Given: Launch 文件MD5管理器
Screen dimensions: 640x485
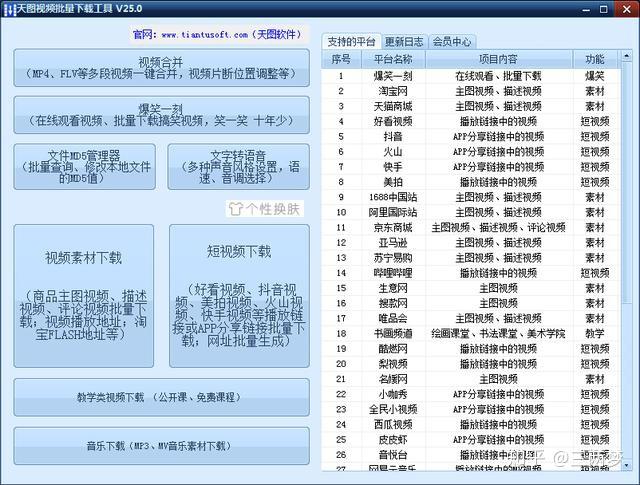Looking at the screenshot, I should pyautogui.click(x=84, y=167).
